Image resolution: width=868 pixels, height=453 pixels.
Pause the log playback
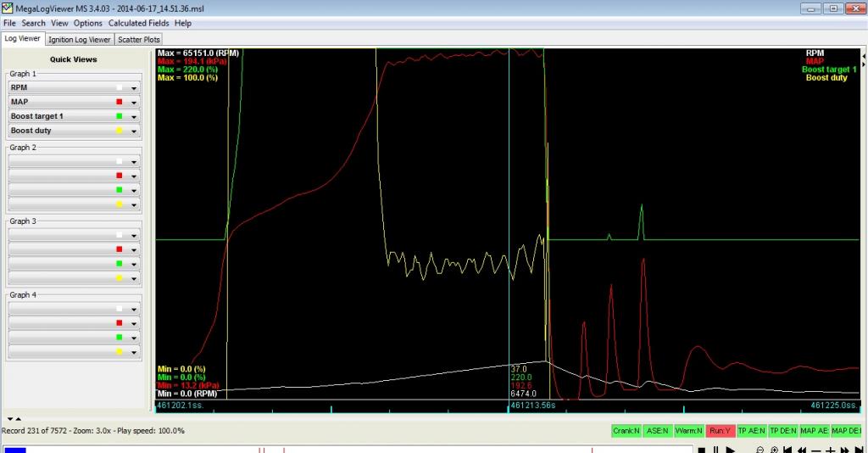click(715, 450)
